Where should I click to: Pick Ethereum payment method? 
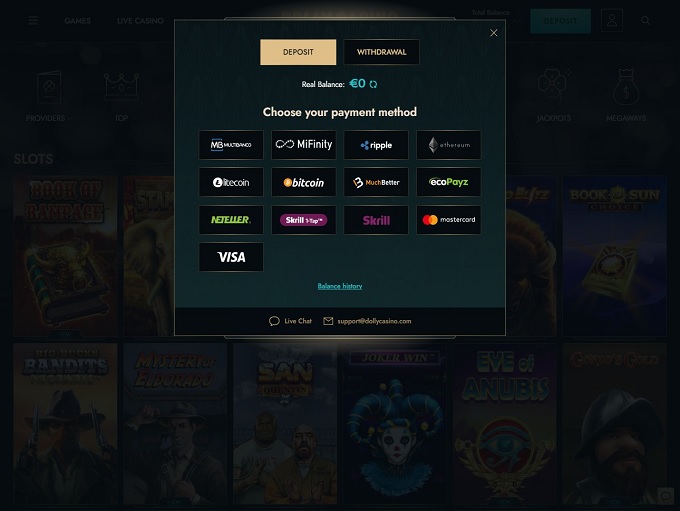[448, 145]
